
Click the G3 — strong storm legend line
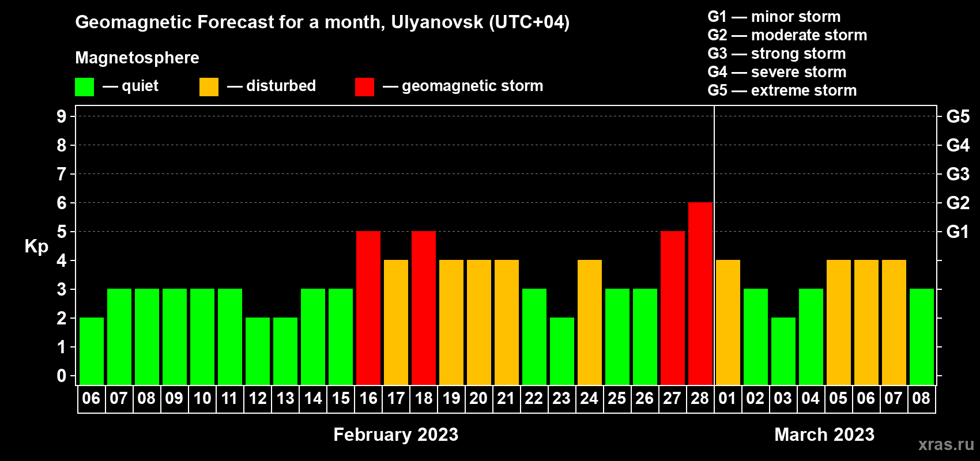pyautogui.click(x=777, y=54)
